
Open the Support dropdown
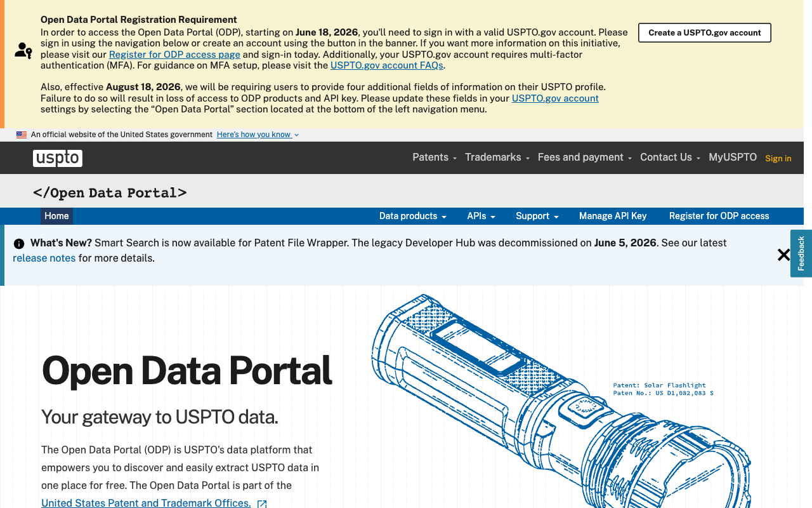537,216
